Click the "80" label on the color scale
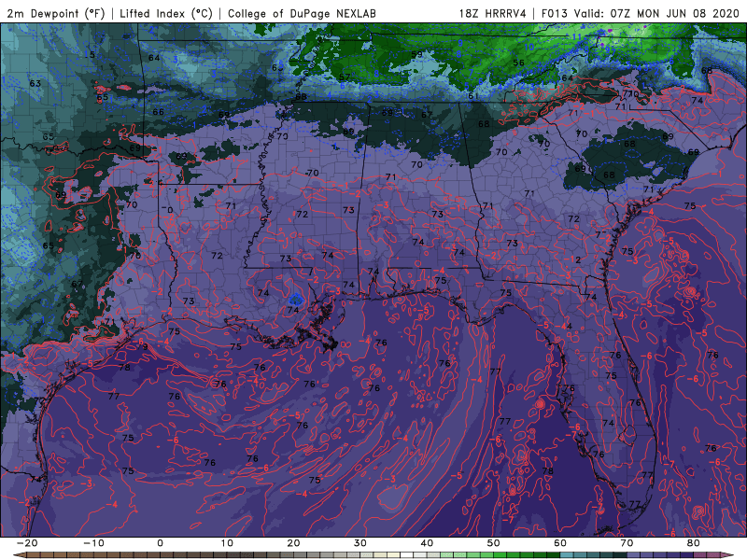The height and width of the screenshot is (560, 747). pyautogui.click(x=694, y=543)
